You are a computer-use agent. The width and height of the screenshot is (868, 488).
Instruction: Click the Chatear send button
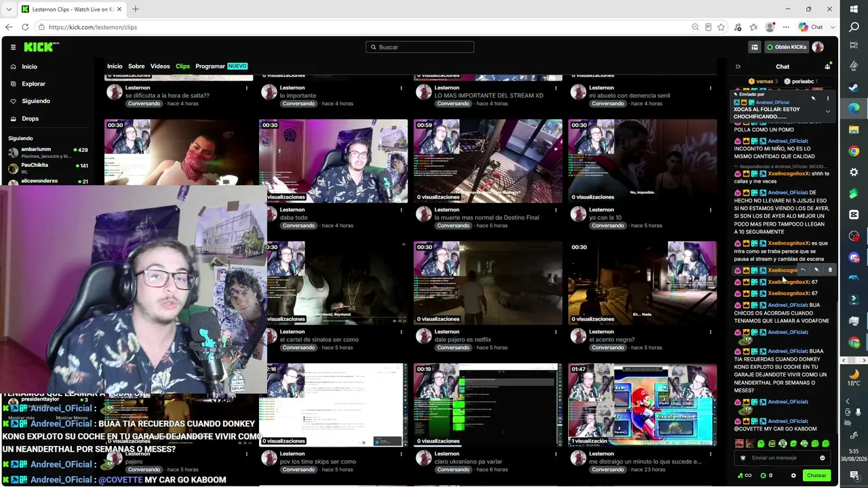tap(816, 475)
